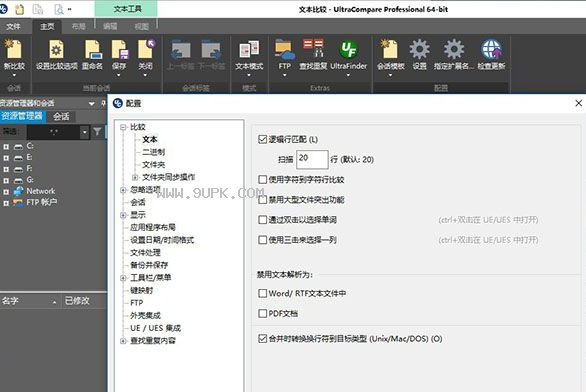Switch to the 编辑 ribbon tab
Image resolution: width=586 pixels, height=392 pixels.
click(x=110, y=27)
